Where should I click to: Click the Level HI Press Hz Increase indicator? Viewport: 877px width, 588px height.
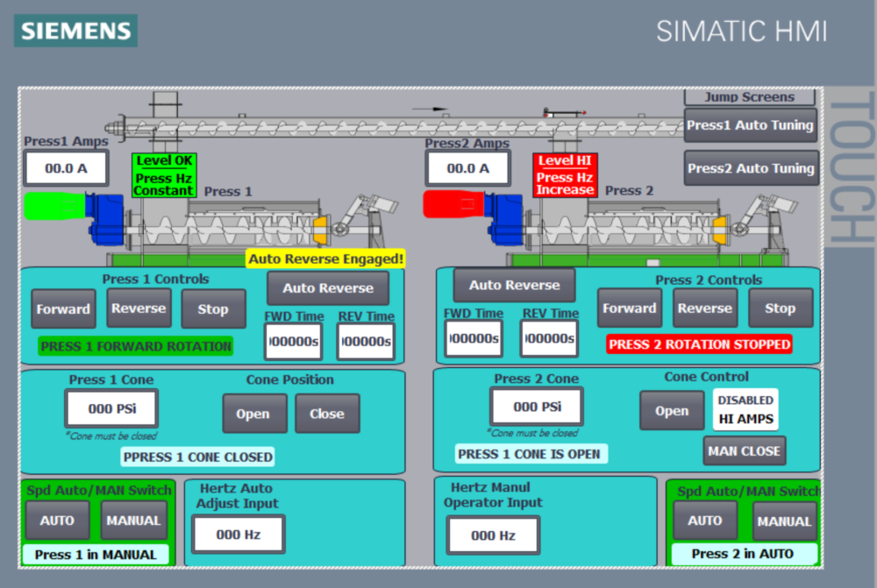[565, 177]
